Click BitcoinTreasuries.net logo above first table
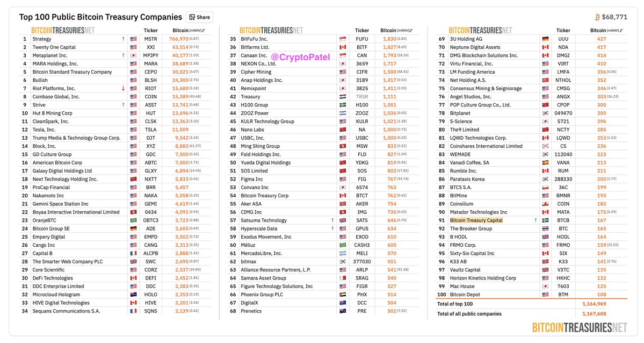The image size is (644, 343). pos(63,31)
